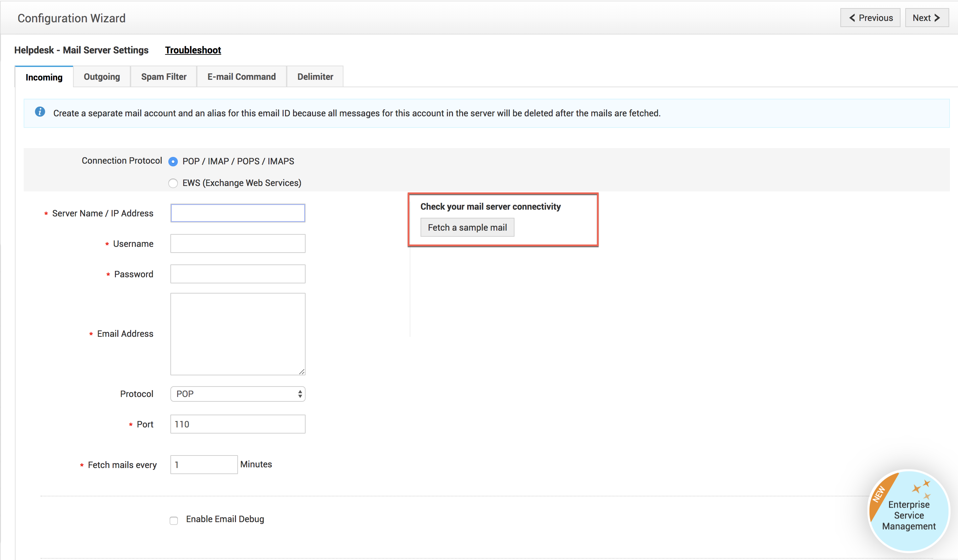Click the Incoming mail server tab
This screenshot has height=560, width=958.
pyautogui.click(x=43, y=77)
